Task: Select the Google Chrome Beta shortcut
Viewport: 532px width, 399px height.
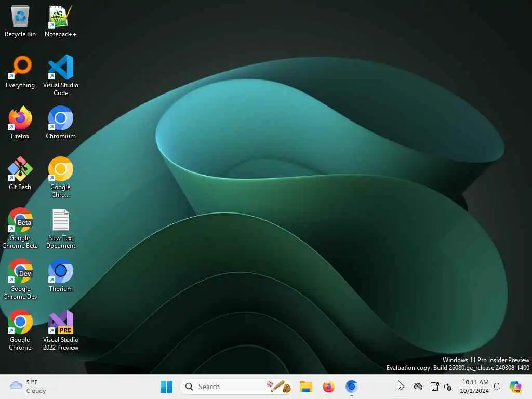Action: [20, 228]
